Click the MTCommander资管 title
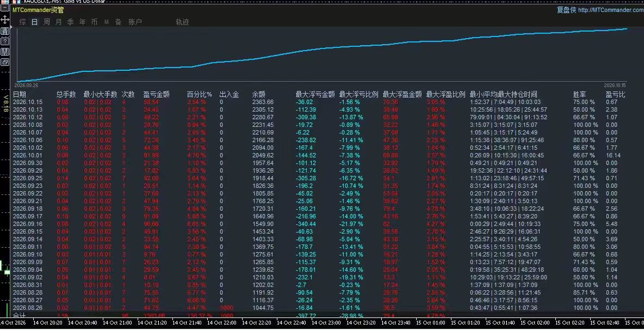Image resolution: width=644 pixels, height=330 pixels. point(38,10)
